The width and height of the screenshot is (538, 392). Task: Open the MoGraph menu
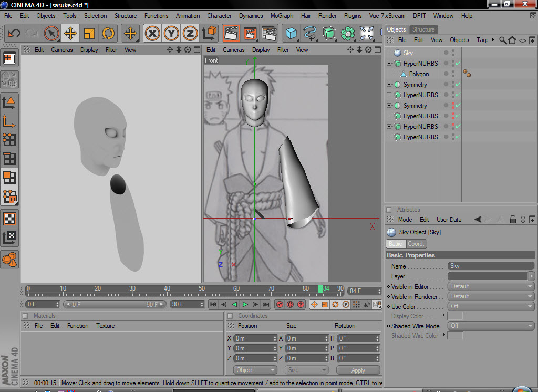point(282,16)
